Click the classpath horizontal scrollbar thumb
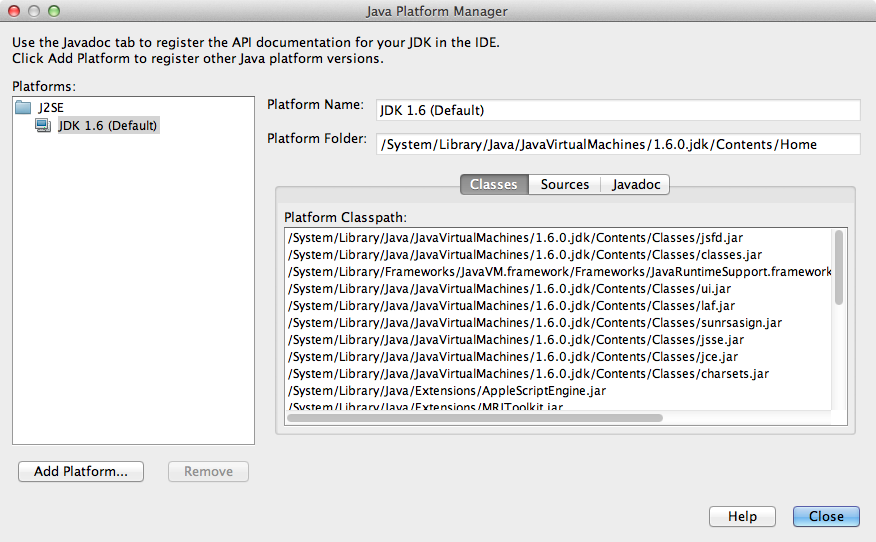The height and width of the screenshot is (542, 876). point(475,418)
